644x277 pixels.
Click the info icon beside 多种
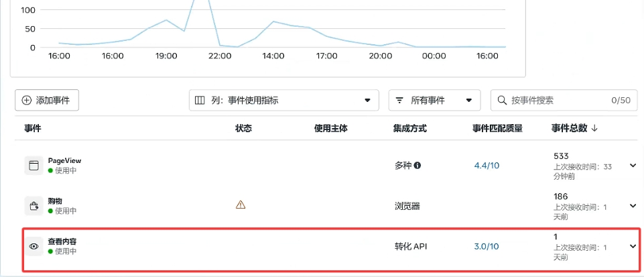(x=417, y=165)
